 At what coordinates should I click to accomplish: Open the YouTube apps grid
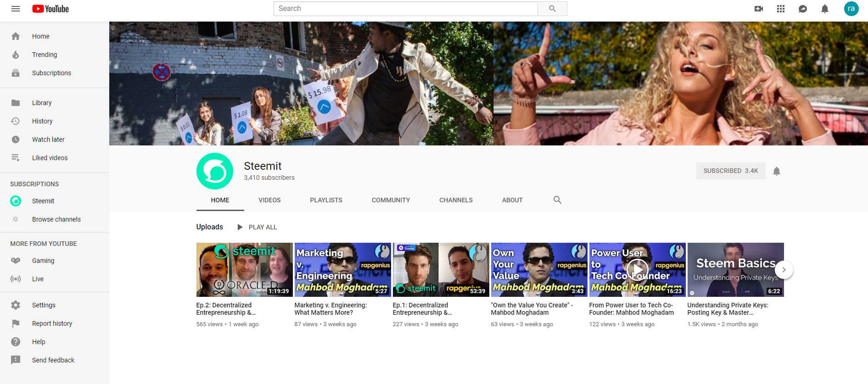pyautogui.click(x=781, y=9)
